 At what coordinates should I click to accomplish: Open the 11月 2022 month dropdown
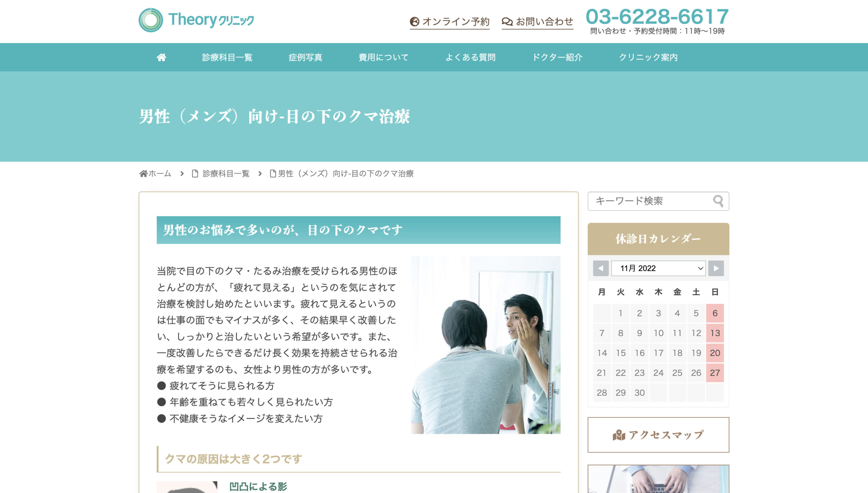(x=658, y=268)
